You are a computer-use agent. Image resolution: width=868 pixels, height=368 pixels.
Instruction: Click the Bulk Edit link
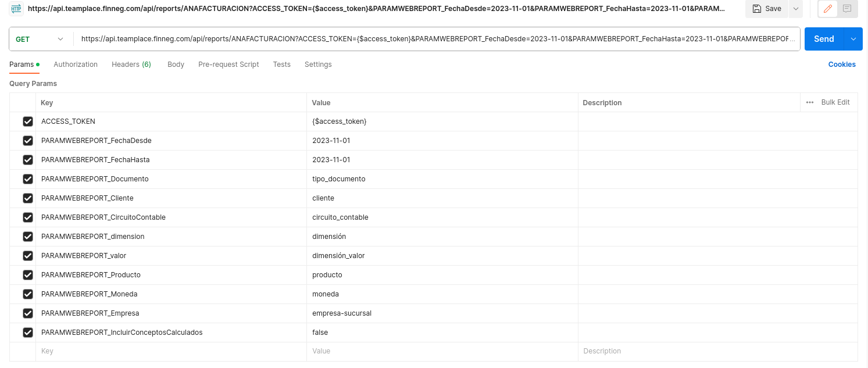(835, 102)
